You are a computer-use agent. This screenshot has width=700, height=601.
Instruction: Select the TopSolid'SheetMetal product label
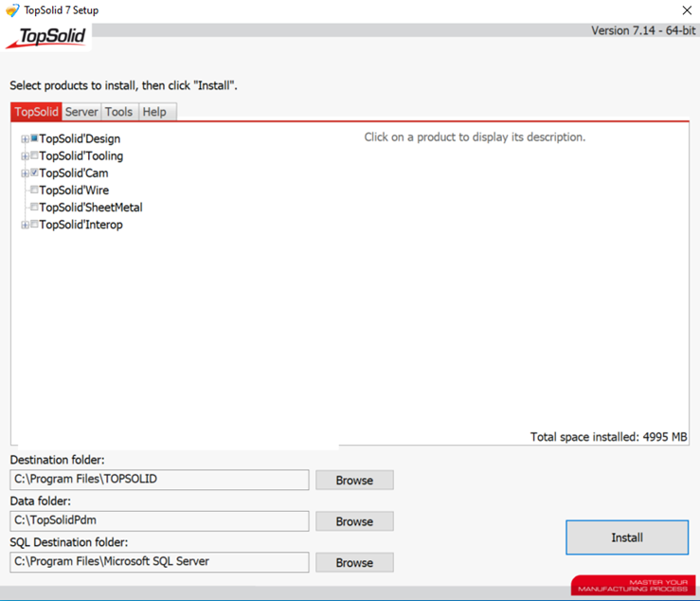coord(91,208)
